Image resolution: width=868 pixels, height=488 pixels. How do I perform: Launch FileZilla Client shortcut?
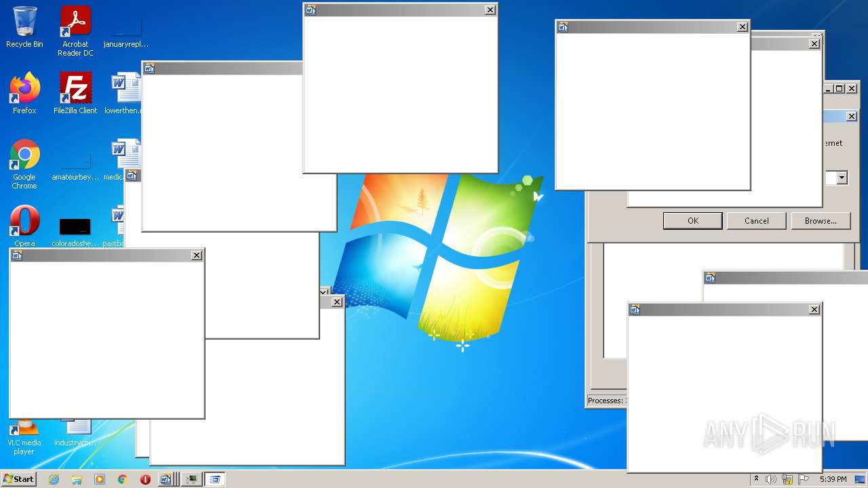pyautogui.click(x=75, y=94)
